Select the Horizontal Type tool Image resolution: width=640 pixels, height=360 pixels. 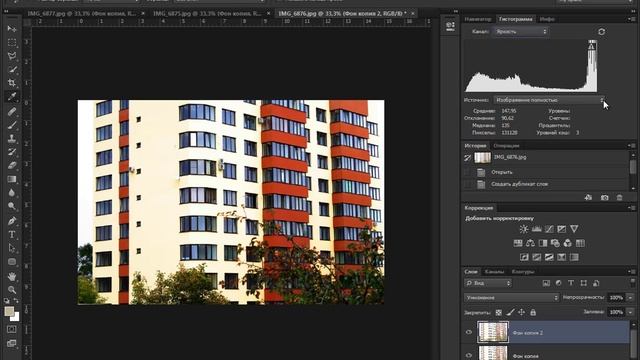[12, 235]
